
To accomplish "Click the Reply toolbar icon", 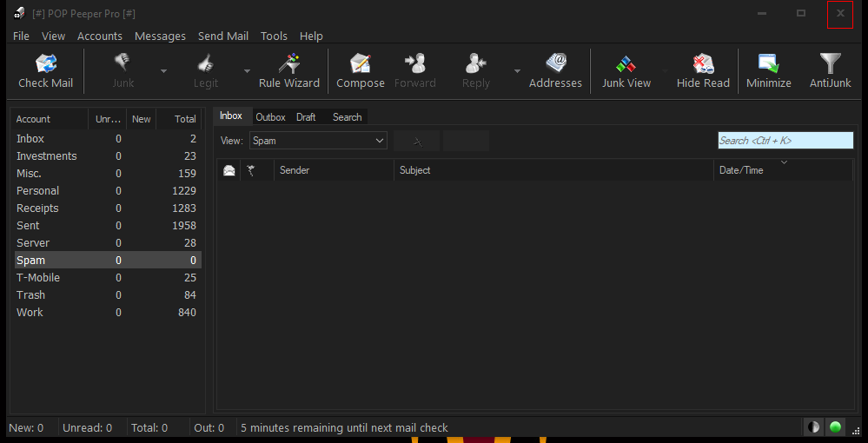I will click(x=475, y=63).
